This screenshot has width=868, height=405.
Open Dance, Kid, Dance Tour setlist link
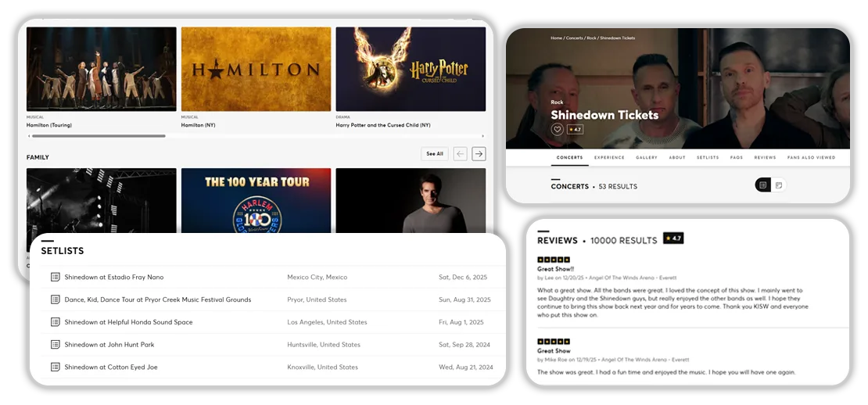click(157, 299)
